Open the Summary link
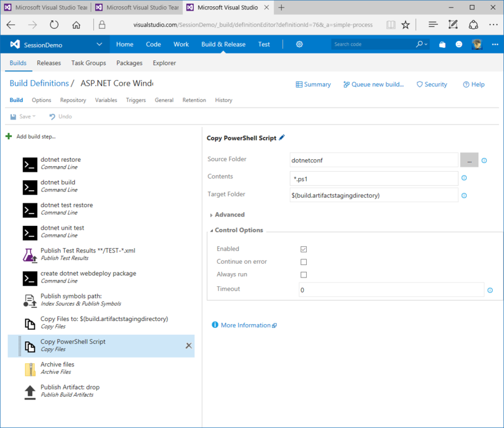The height and width of the screenshot is (428, 504). [313, 84]
